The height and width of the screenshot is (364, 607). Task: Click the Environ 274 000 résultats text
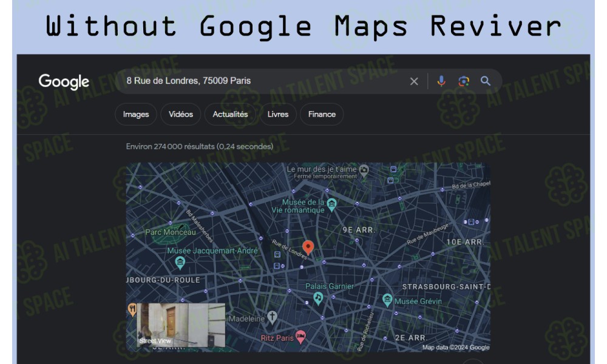199,147
